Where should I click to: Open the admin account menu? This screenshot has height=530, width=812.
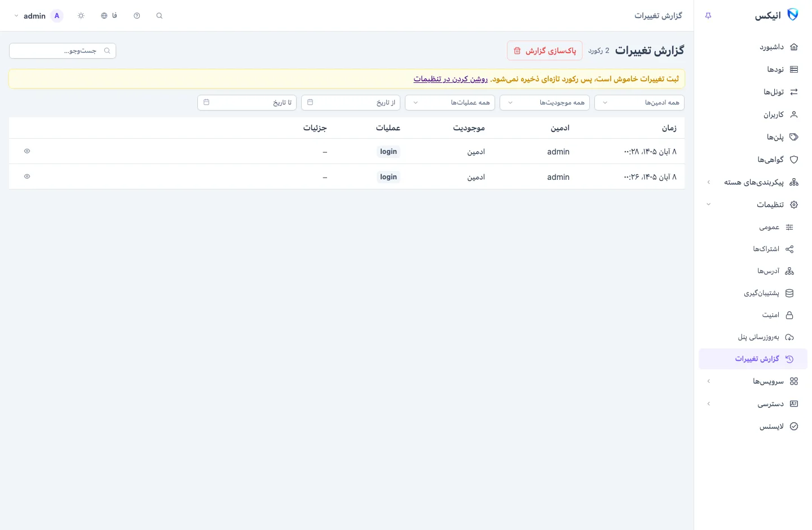click(x=38, y=16)
